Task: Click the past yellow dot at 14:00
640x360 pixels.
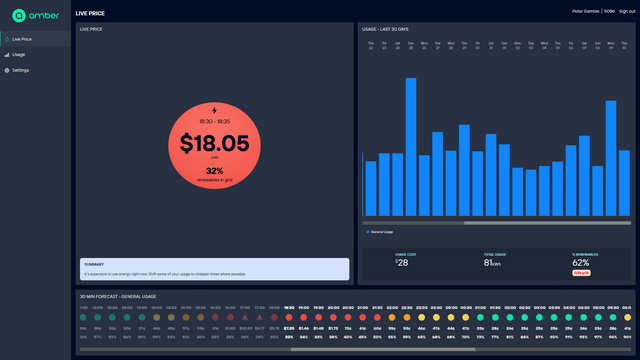Action: coord(156,318)
